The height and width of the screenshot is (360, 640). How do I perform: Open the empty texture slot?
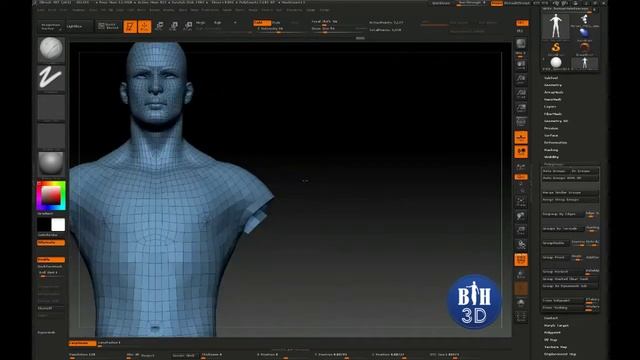pyautogui.click(x=51, y=136)
